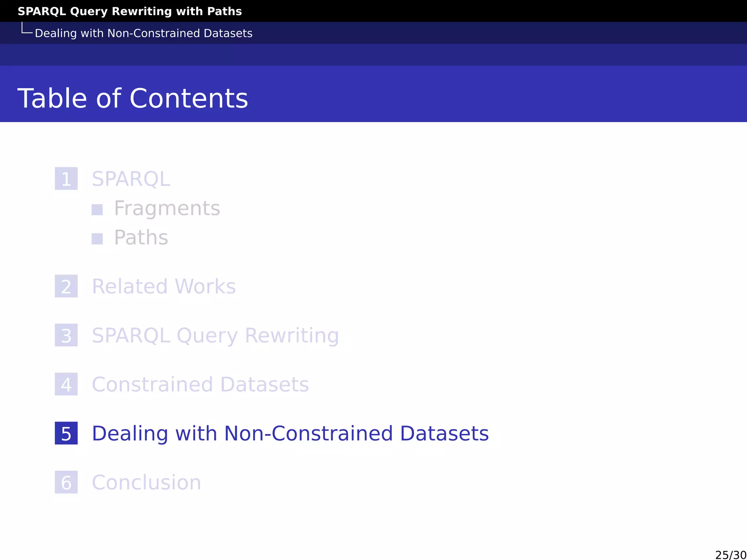Click the numbered box '4' beside Constrained Datasets

coord(66,384)
